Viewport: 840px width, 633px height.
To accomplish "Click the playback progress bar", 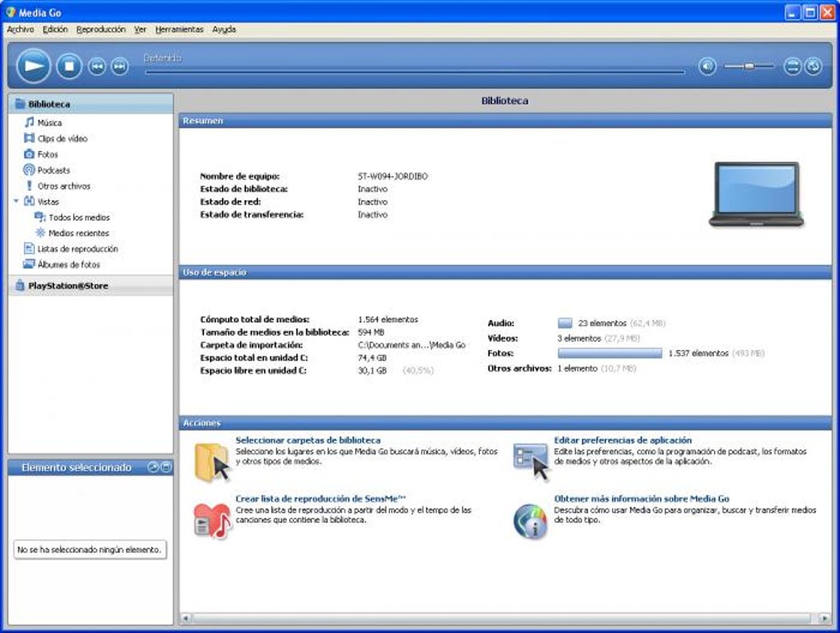I will tap(414, 72).
